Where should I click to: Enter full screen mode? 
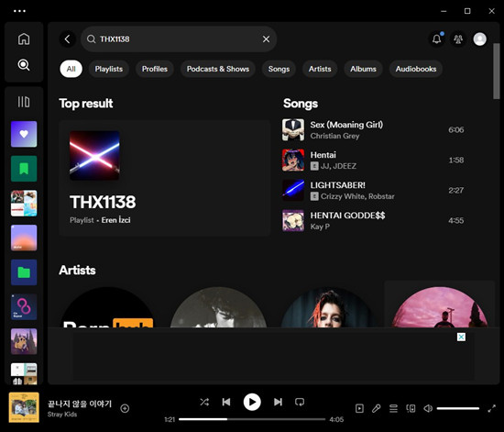pos(491,408)
